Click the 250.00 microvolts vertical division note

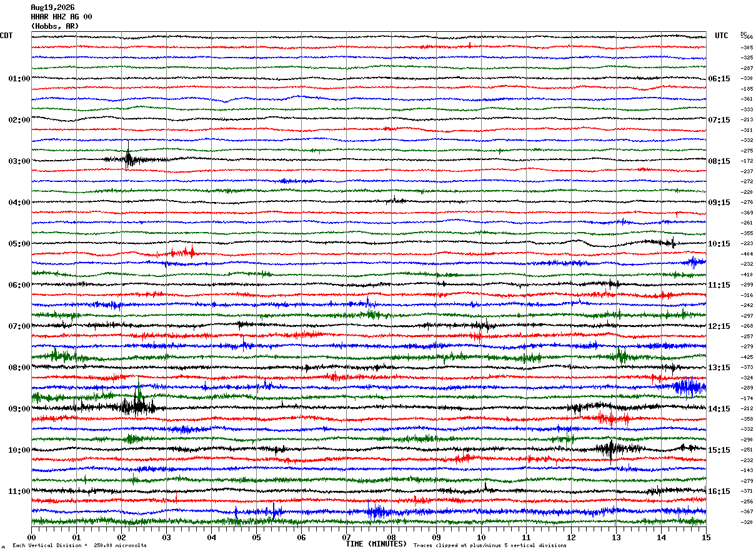coord(79,546)
